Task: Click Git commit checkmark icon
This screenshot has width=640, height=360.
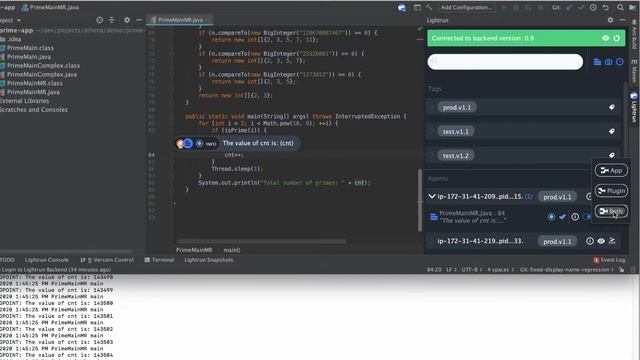Action: click(580, 7)
